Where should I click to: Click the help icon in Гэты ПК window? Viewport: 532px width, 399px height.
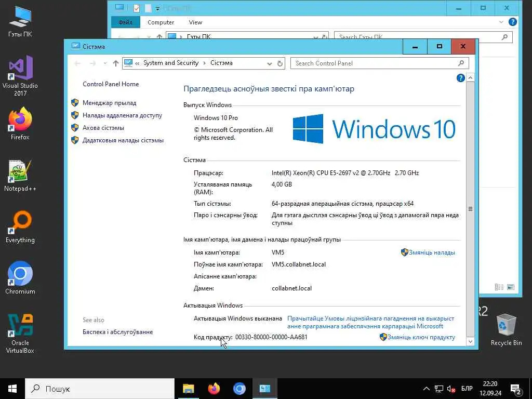513,22
